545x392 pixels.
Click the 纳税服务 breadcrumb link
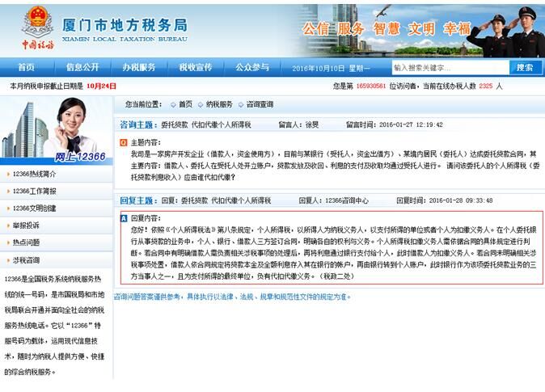click(x=219, y=104)
